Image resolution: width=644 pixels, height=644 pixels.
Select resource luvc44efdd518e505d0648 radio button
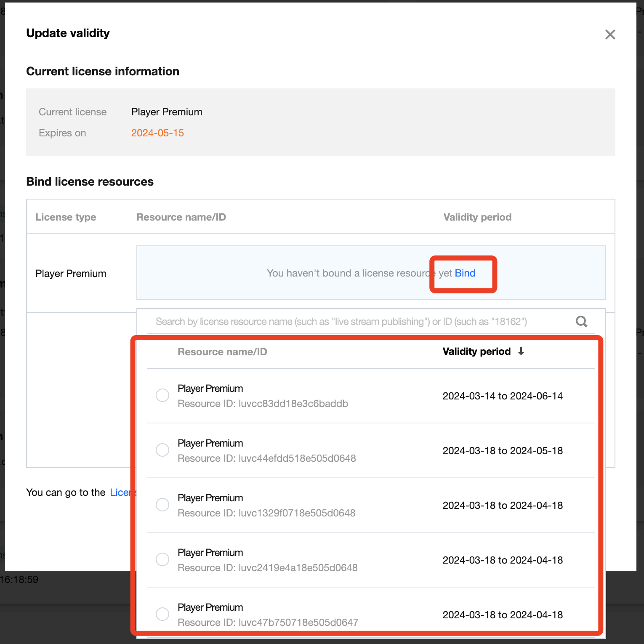(162, 450)
